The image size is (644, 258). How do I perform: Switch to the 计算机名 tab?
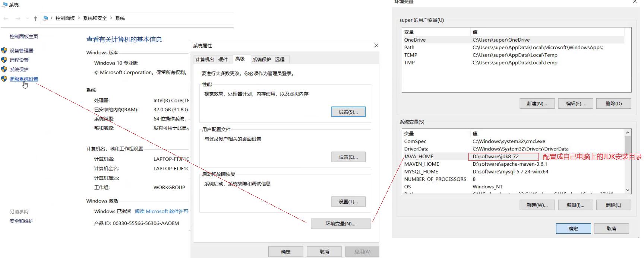(x=205, y=60)
